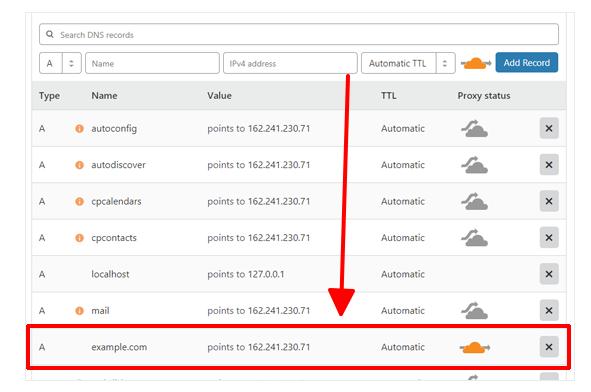This screenshot has height=392, width=591.
Task: Click the Name column header
Action: coord(104,95)
